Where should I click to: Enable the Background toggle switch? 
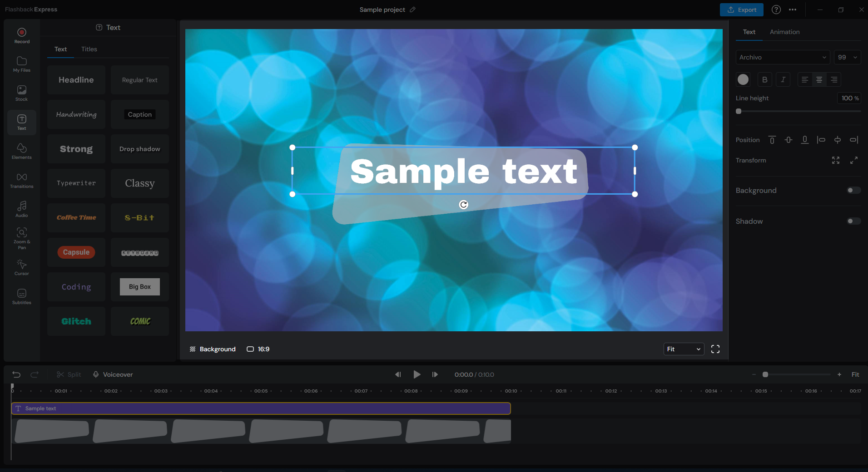pos(853,190)
